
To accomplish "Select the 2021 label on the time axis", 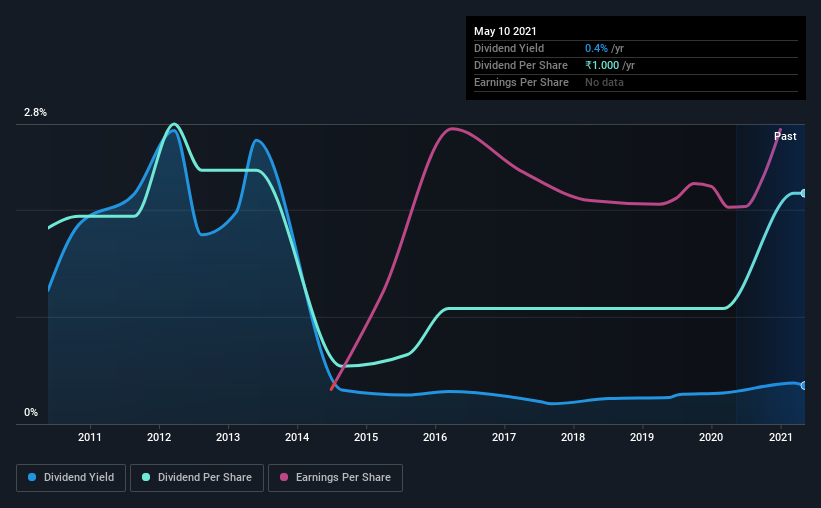I will coord(780,437).
